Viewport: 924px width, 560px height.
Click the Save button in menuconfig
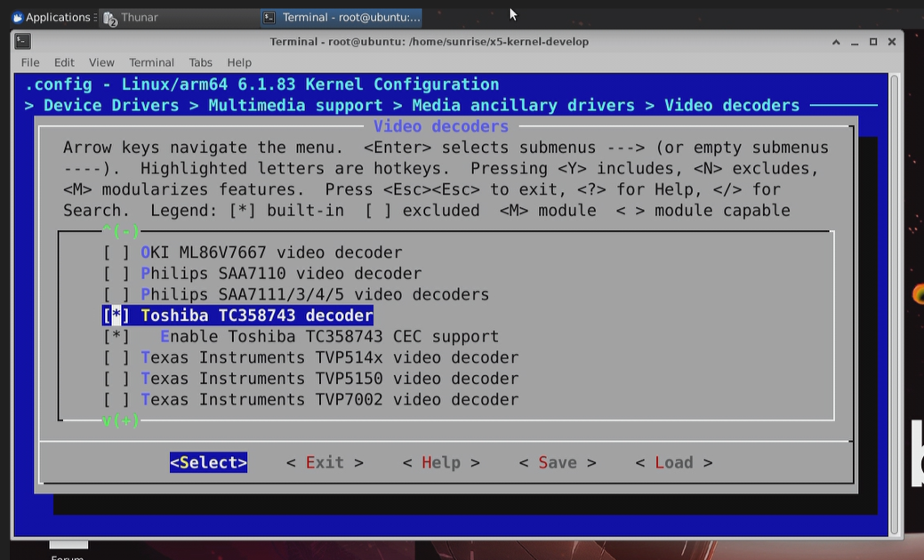558,463
